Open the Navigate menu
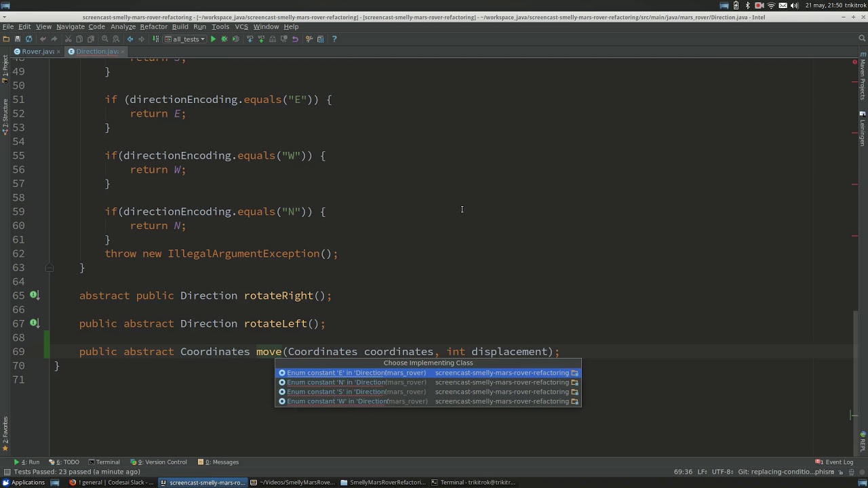The height and width of the screenshot is (488, 868). [x=71, y=26]
